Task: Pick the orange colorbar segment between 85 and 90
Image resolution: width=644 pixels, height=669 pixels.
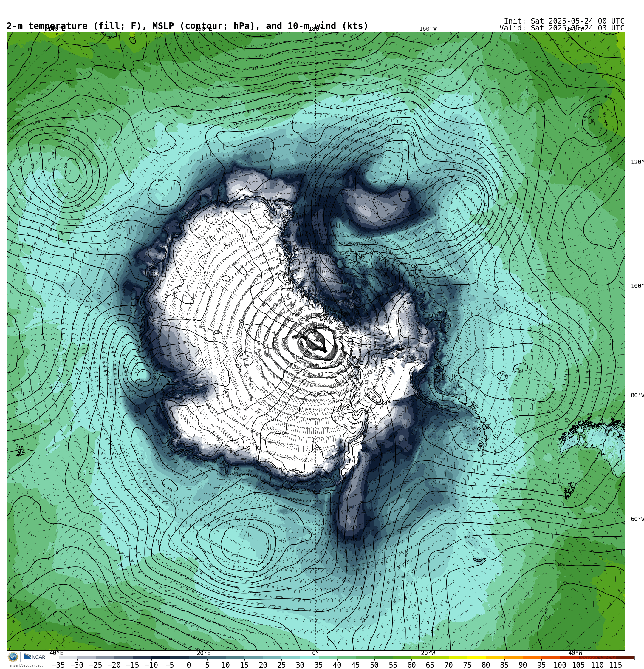Action: coord(514,658)
